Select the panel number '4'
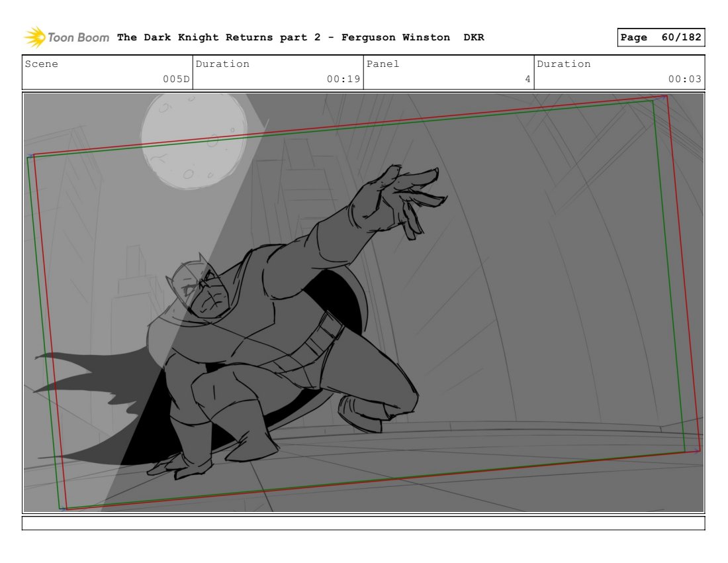 527,79
